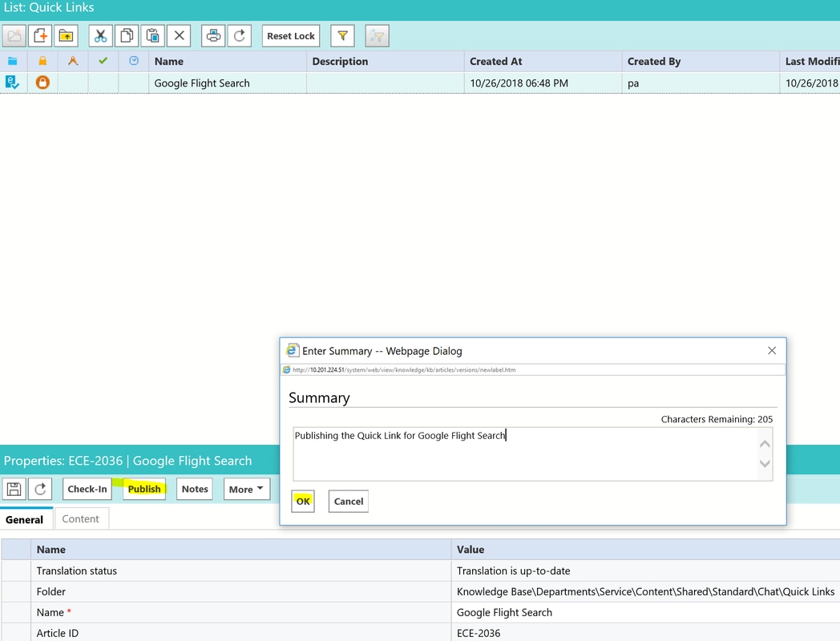Sort list by the Created At column
This screenshot has height=641, width=840.
(495, 62)
